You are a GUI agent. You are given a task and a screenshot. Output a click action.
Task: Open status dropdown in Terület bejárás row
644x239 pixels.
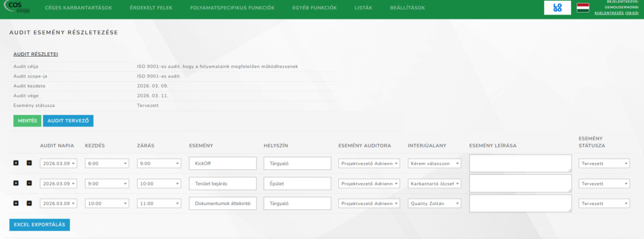coord(604,184)
